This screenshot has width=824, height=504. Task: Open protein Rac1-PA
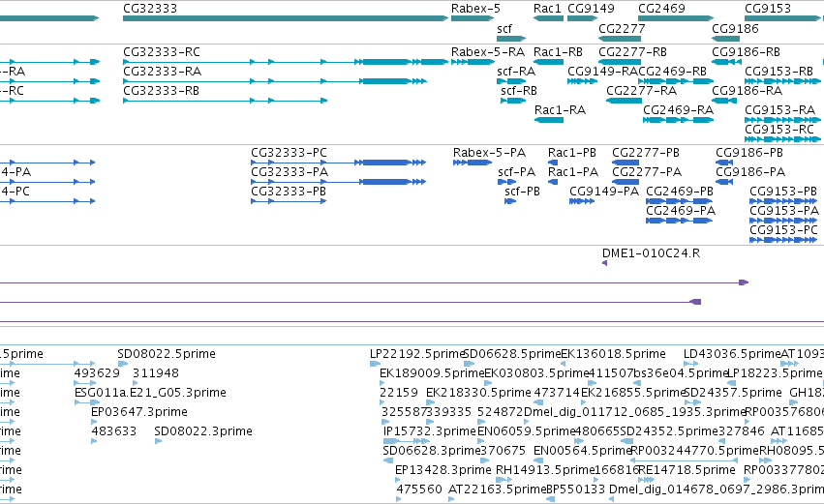(553, 182)
